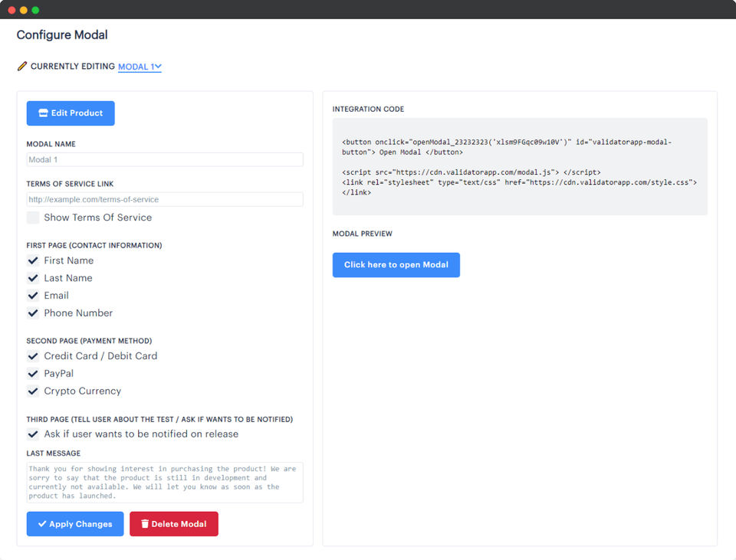Click the 'Configure Modal' heading

(x=62, y=34)
